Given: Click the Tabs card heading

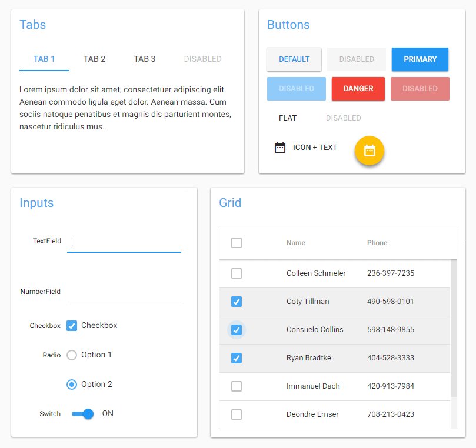Looking at the screenshot, I should pyautogui.click(x=32, y=25).
